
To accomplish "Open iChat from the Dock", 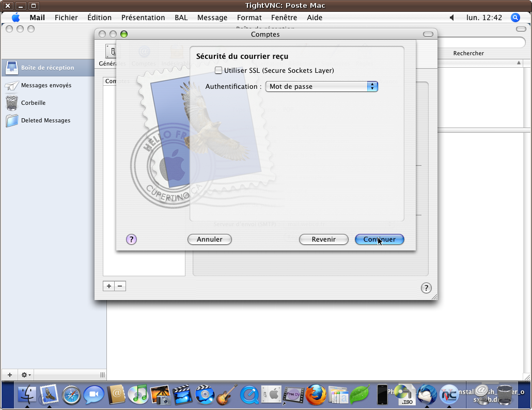I will pyautogui.click(x=93, y=395).
